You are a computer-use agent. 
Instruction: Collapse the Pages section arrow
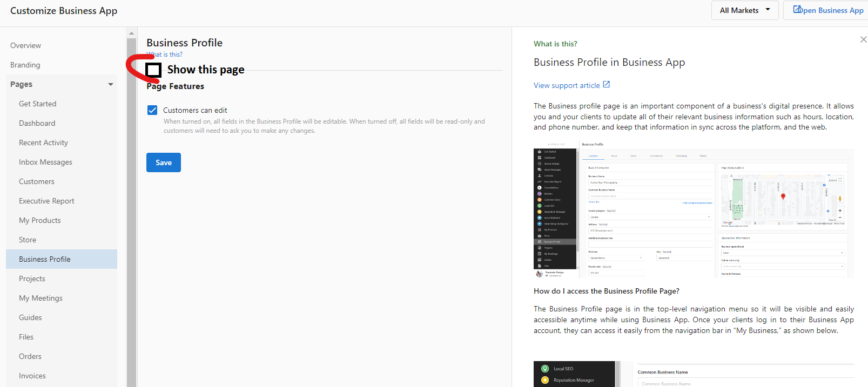coord(111,84)
